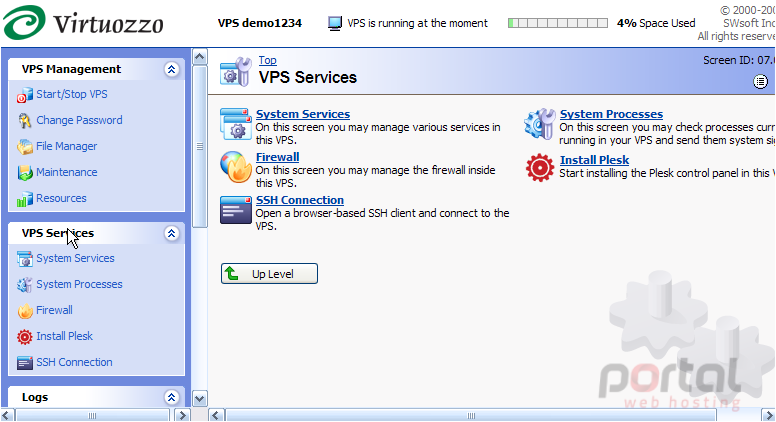
Task: Click the round list icon under Screen ID
Action: (760, 82)
